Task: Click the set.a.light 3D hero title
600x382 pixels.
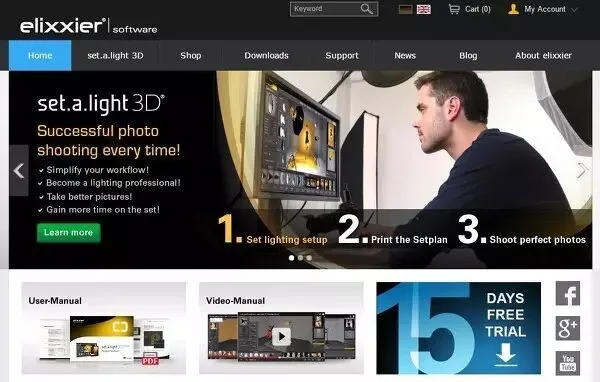Action: click(101, 103)
